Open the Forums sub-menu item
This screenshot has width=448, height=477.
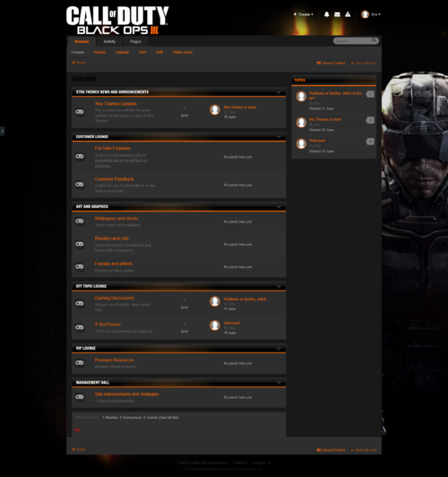(x=78, y=52)
